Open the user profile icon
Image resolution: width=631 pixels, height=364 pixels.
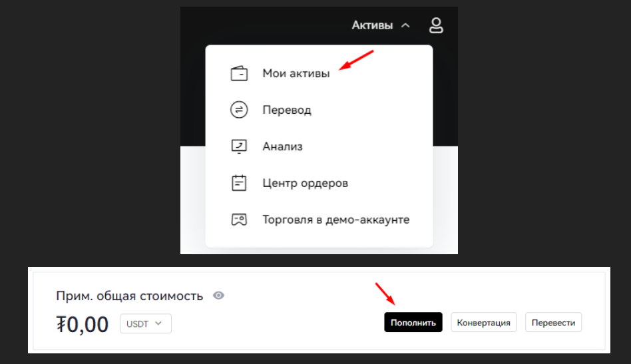click(x=436, y=26)
